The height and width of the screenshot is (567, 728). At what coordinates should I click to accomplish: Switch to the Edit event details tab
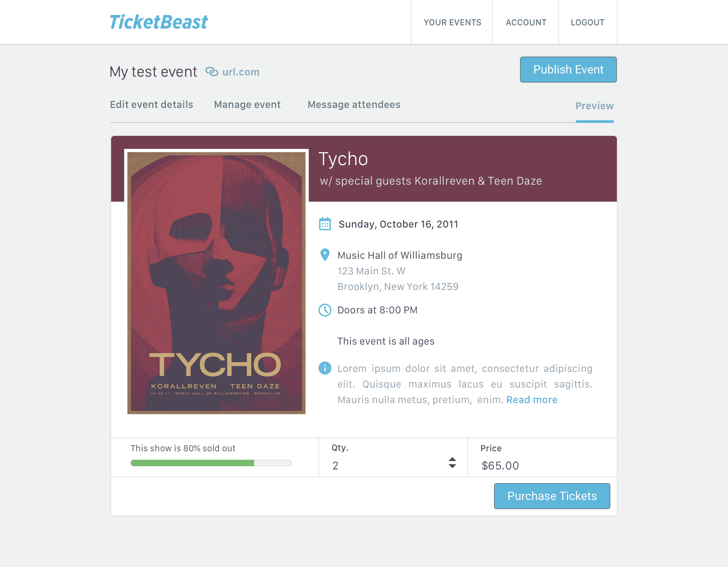pos(152,105)
